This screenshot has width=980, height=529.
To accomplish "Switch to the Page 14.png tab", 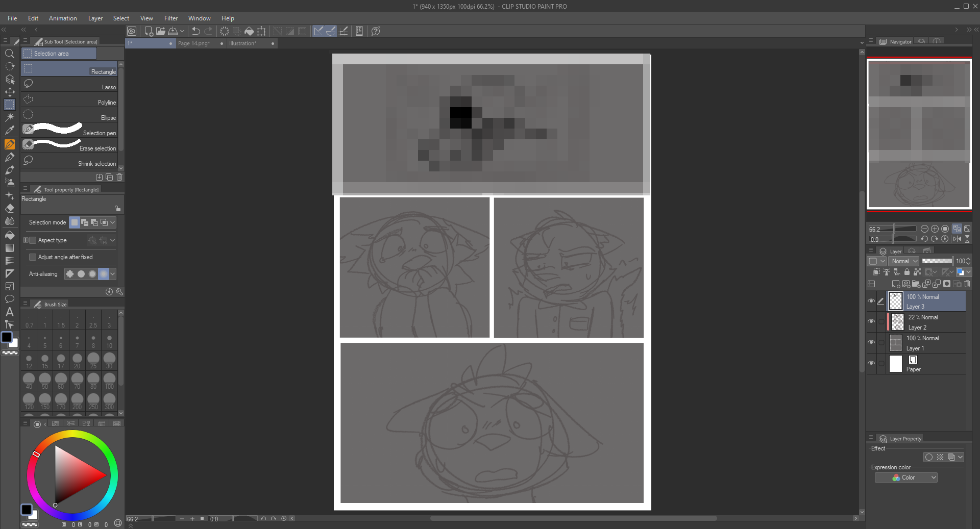I will [193, 43].
